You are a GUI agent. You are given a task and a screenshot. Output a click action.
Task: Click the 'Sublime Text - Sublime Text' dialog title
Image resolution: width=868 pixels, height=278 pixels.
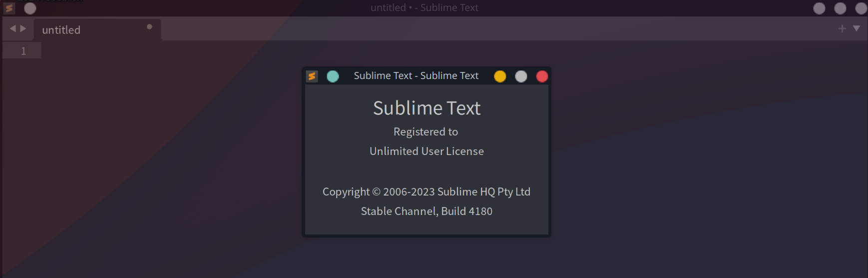[416, 75]
